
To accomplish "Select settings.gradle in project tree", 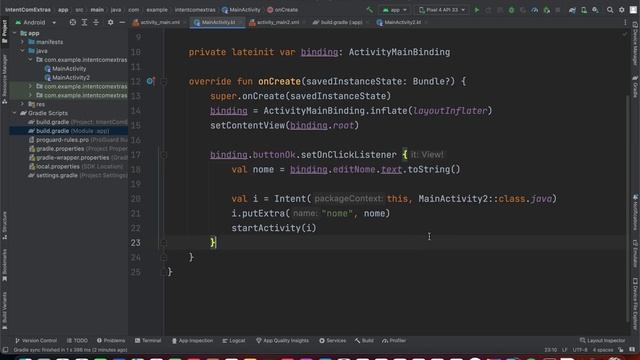I will [x=57, y=176].
